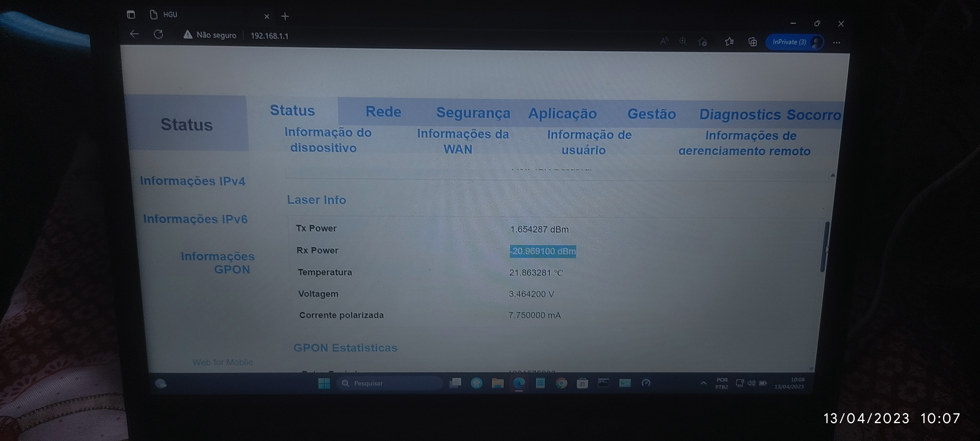Open Edge settings and more menu
980x441 pixels.
click(x=836, y=43)
